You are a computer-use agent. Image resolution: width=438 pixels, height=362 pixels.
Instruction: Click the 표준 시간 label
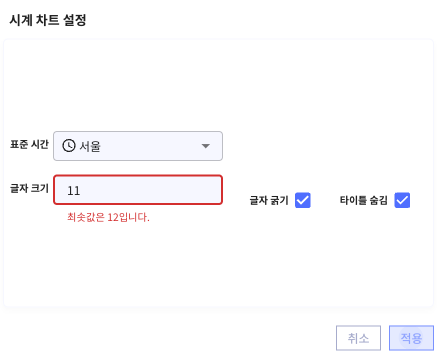tap(29, 144)
